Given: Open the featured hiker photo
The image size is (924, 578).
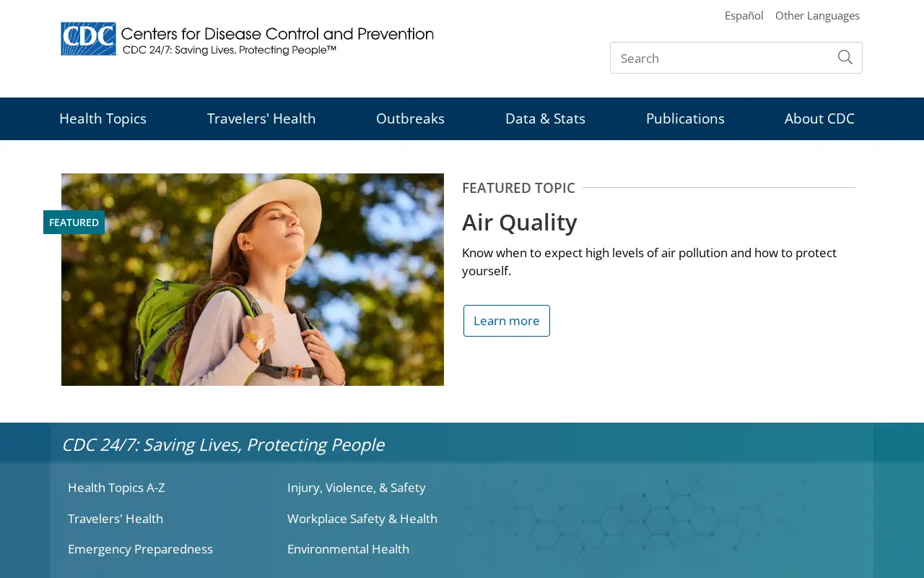Looking at the screenshot, I should (253, 280).
